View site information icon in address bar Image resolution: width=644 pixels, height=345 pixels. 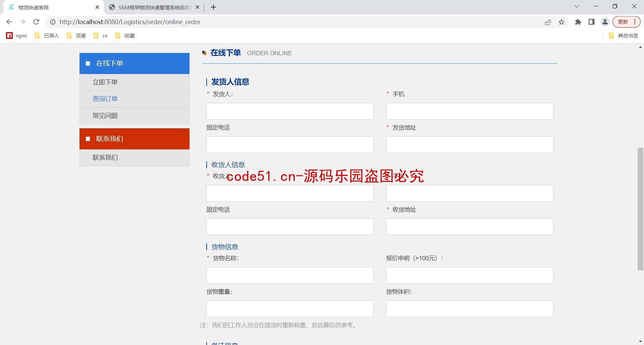pyautogui.click(x=53, y=22)
